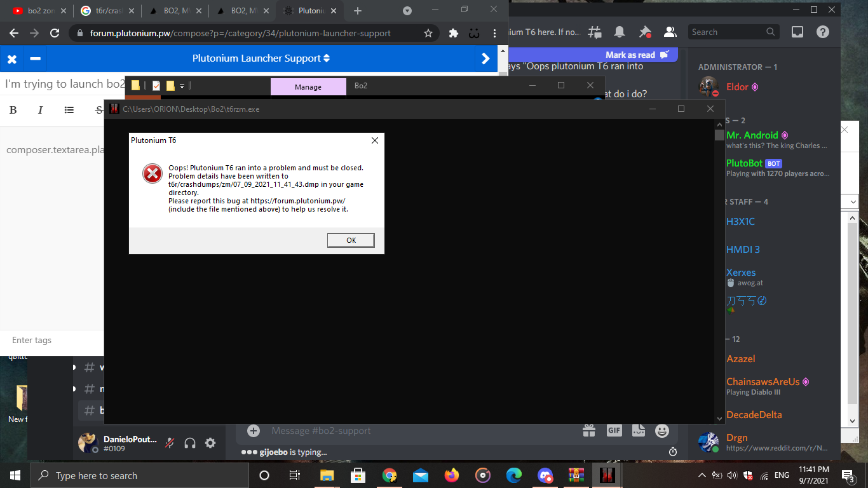Toggle the Discord member list icon
The height and width of the screenshot is (488, 868).
[x=670, y=32]
